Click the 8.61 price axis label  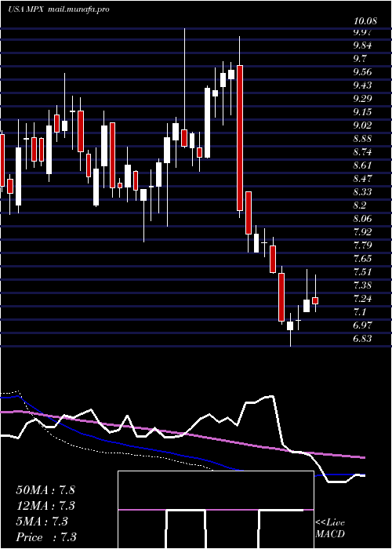coord(362,165)
